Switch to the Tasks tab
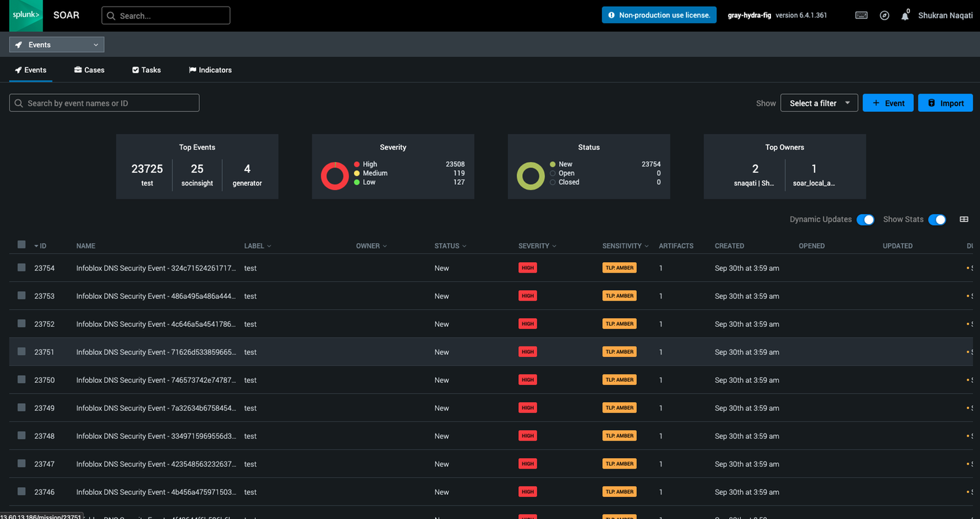Viewport: 980px width, 519px height. (146, 70)
